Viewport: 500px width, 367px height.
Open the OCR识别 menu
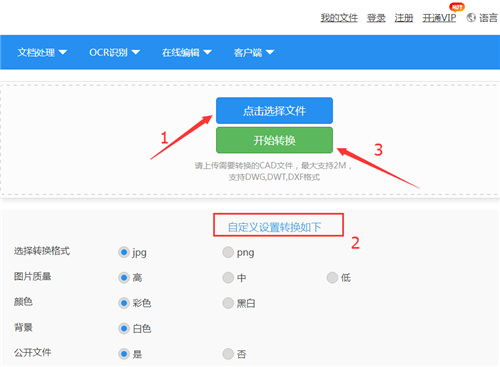pyautogui.click(x=108, y=52)
